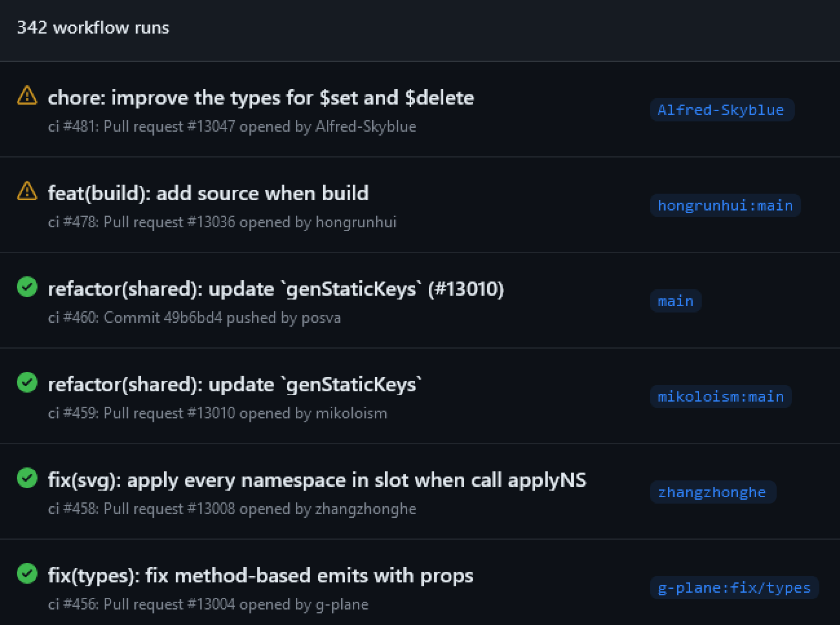Open 'fix(svg): apply every namespace in slot' run
Viewport: 840px width, 625px height.
pyautogui.click(x=317, y=480)
